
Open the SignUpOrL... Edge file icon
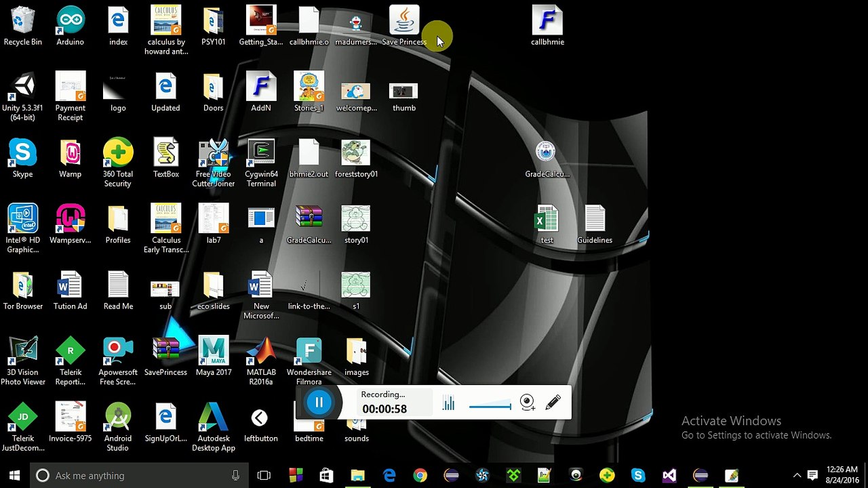click(x=166, y=423)
